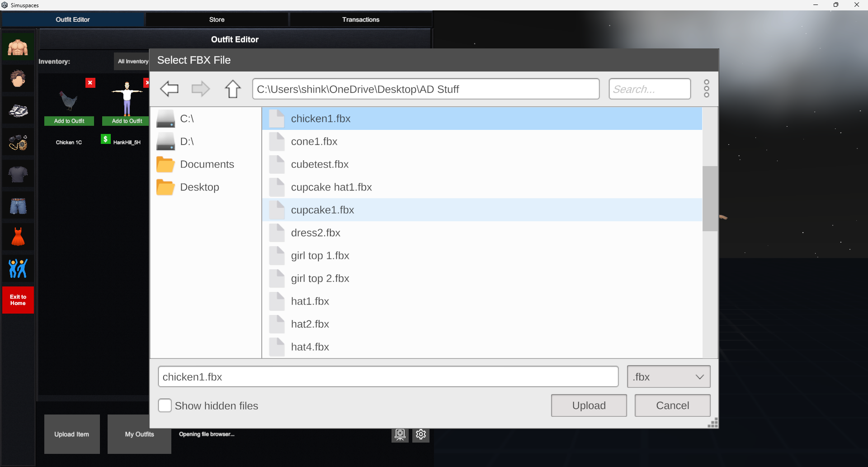Click the file icon next to cone1.fbx

(x=277, y=141)
